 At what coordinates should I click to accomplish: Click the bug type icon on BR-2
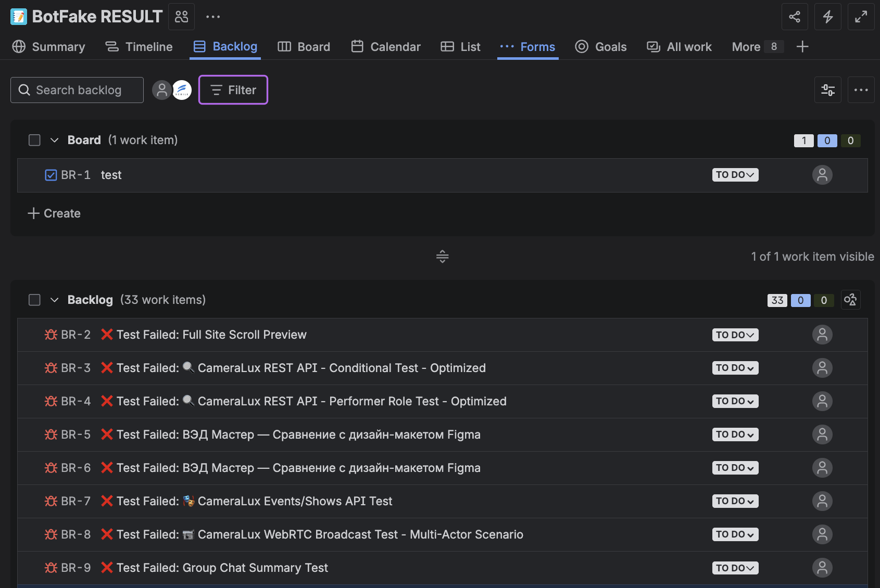click(51, 335)
